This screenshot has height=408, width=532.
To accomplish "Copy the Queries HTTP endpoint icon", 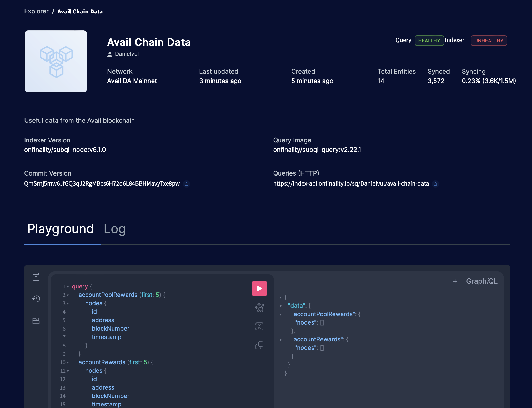I will pos(436,184).
